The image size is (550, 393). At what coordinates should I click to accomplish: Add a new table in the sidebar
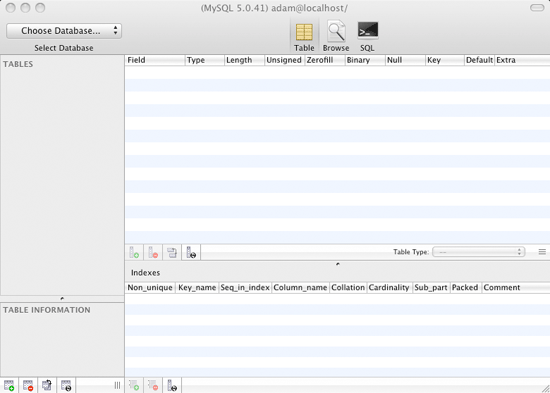point(9,386)
